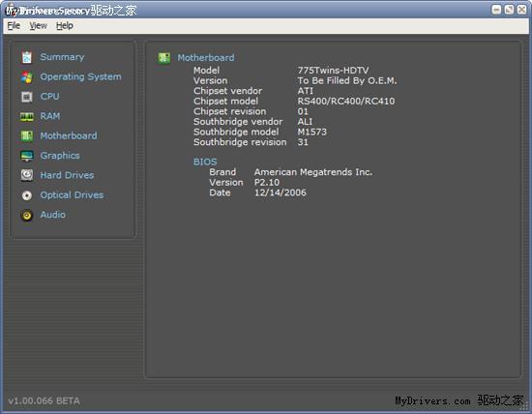The width and height of the screenshot is (532, 414).
Task: Click the Audio speaker icon
Action: pyautogui.click(x=27, y=215)
